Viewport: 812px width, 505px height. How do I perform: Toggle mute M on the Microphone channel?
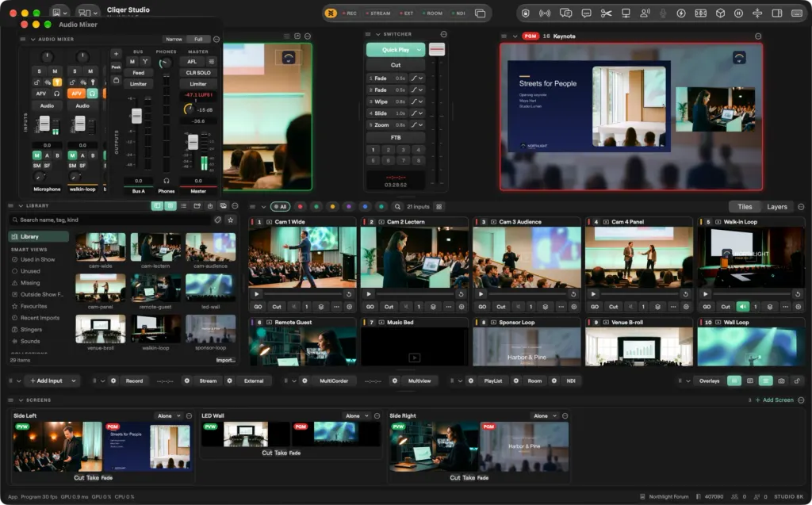pos(55,71)
